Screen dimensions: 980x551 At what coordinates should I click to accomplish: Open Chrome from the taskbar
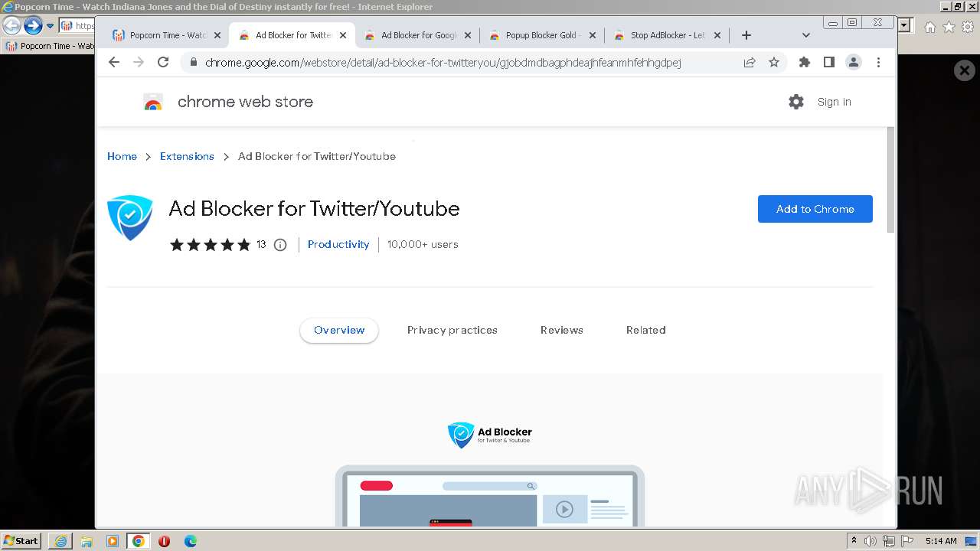point(139,541)
